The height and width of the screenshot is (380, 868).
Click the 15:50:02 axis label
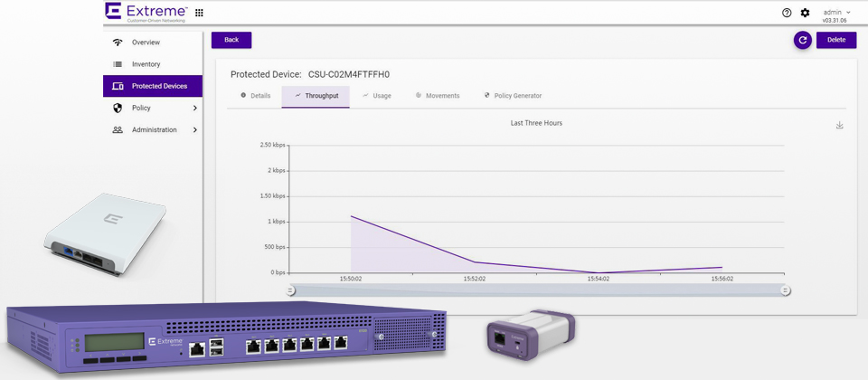(x=351, y=280)
